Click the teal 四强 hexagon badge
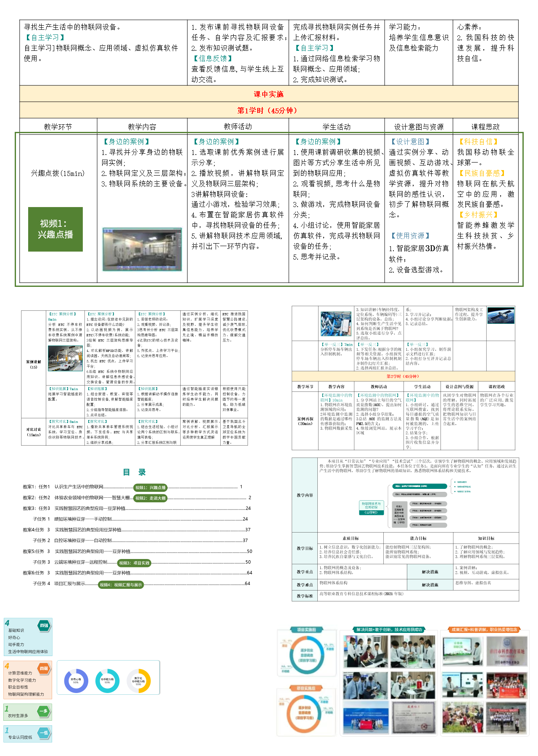538x756 pixels. tap(44, 625)
